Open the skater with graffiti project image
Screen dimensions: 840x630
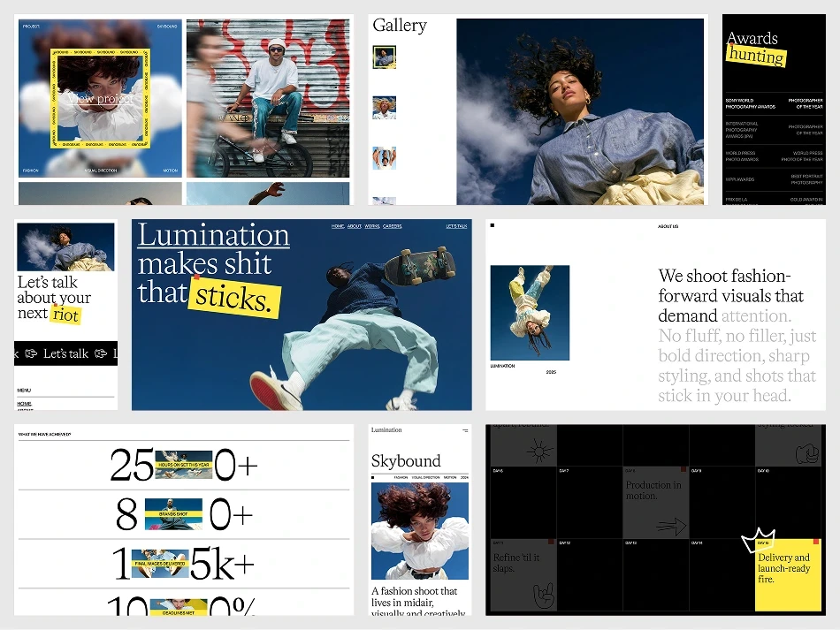pos(268,98)
